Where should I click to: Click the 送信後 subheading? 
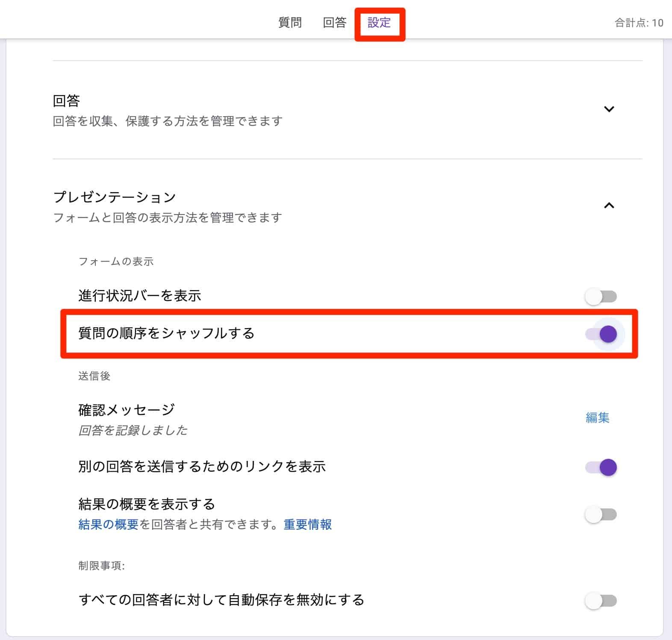[x=94, y=376]
